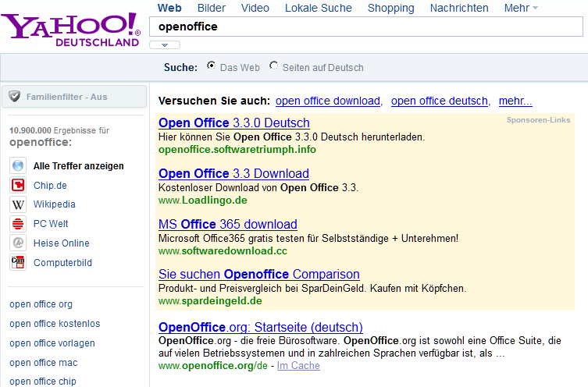Click the Computerbild icon
588x387 pixels.
[x=18, y=262]
